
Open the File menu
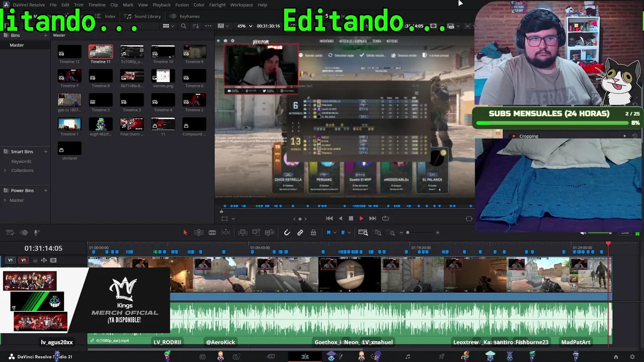(x=53, y=5)
